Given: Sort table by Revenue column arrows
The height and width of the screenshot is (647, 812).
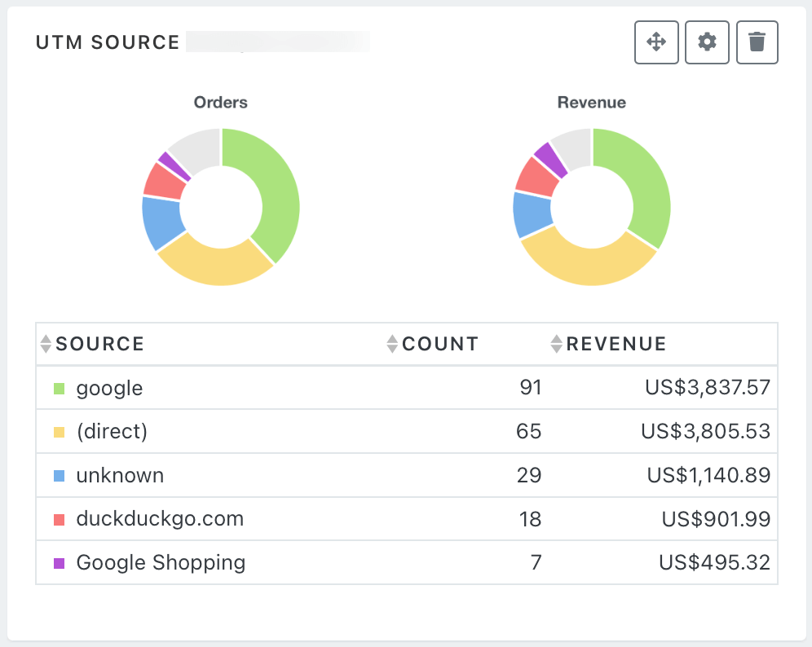Looking at the screenshot, I should click(x=557, y=344).
